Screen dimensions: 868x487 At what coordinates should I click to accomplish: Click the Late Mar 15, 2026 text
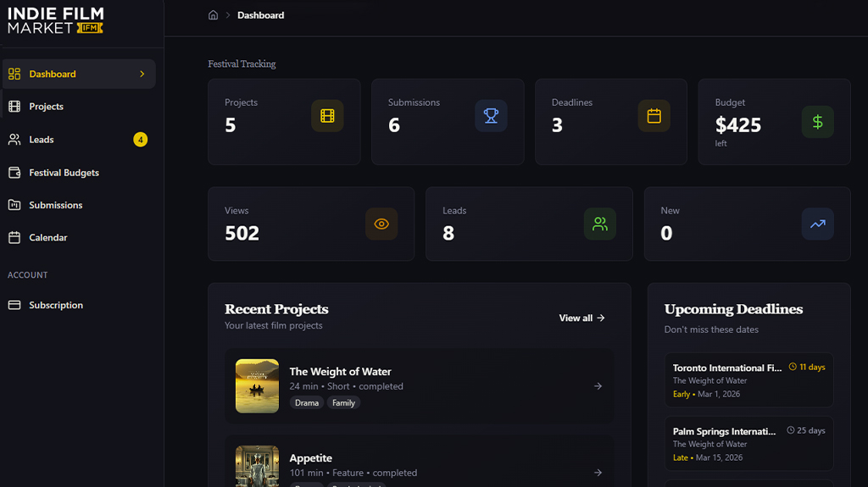pyautogui.click(x=708, y=457)
